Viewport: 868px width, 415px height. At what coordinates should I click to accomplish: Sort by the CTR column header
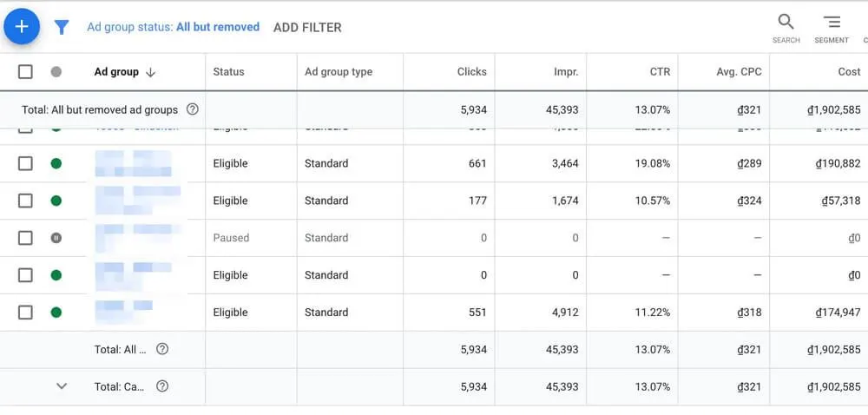tap(660, 72)
